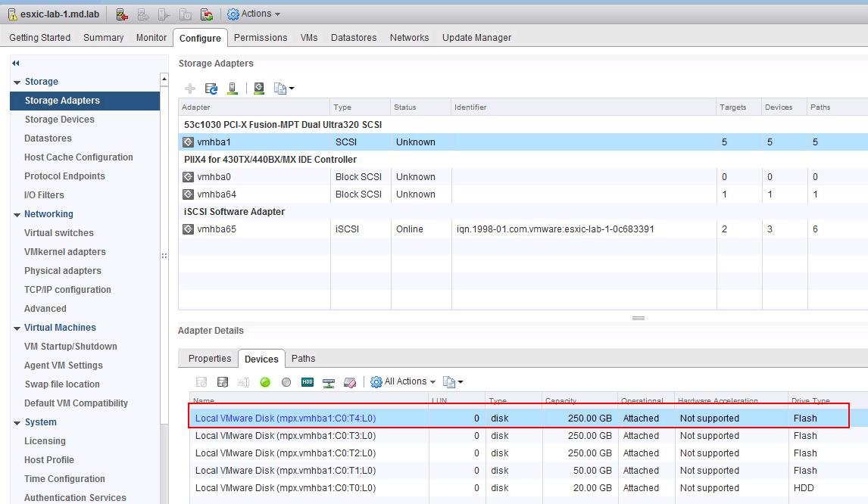Screen dimensions: 868x504
Task: Open the All Actions dropdown for devices
Action: coord(403,381)
